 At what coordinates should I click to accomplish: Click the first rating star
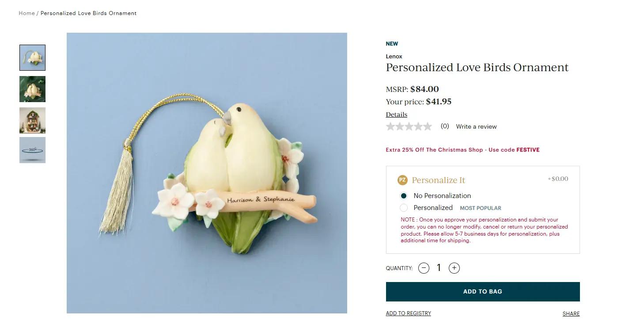[x=390, y=127]
